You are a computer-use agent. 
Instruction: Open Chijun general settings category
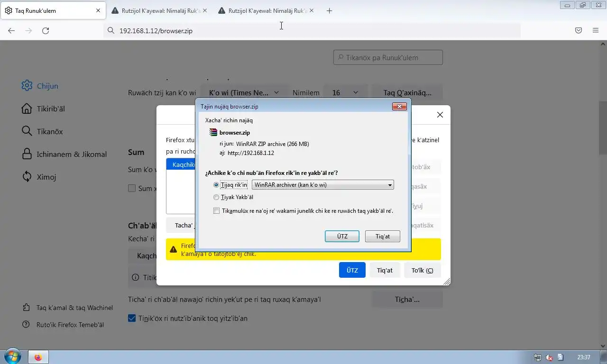point(40,86)
